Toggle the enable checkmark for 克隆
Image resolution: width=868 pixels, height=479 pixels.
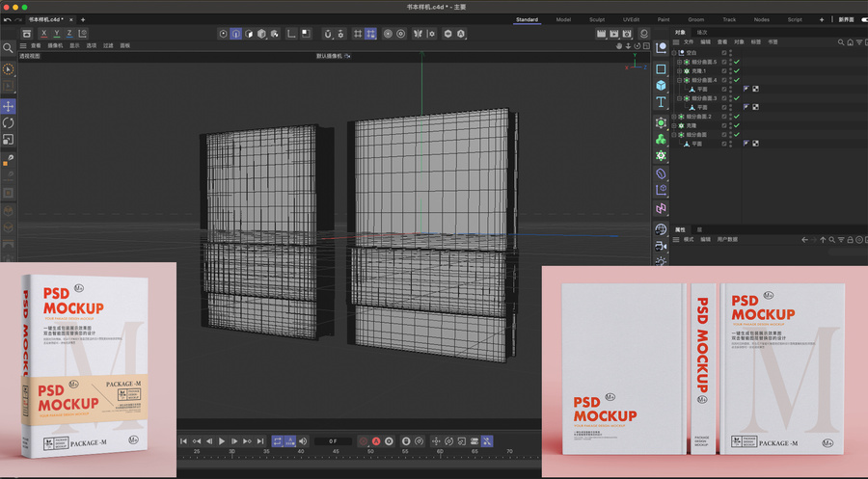tap(737, 125)
